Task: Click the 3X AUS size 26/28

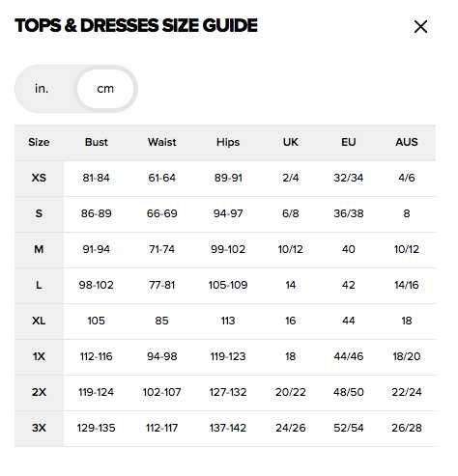Action: [x=407, y=428]
